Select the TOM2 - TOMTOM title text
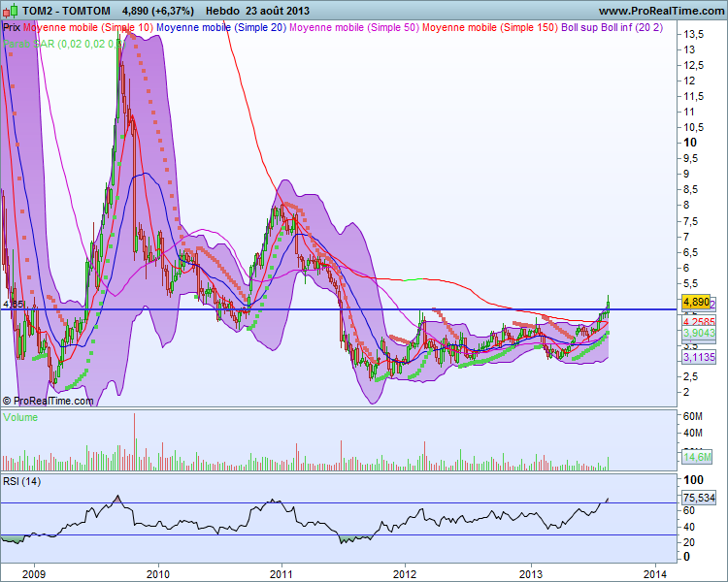Viewport: 728px width, 582px height. [66, 11]
